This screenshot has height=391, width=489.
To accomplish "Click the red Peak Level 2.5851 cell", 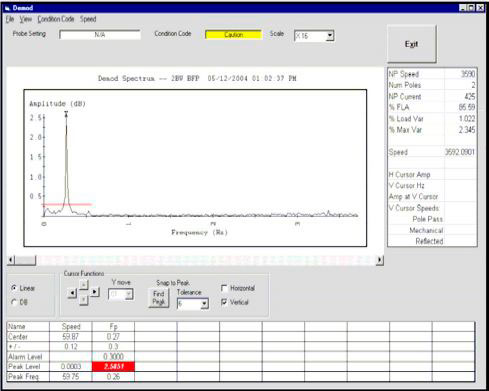I will click(113, 366).
